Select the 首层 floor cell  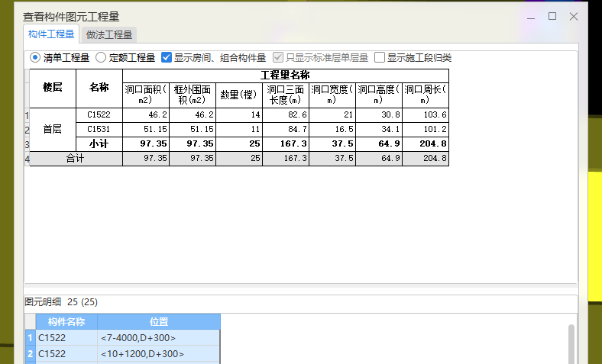pyautogui.click(x=53, y=129)
